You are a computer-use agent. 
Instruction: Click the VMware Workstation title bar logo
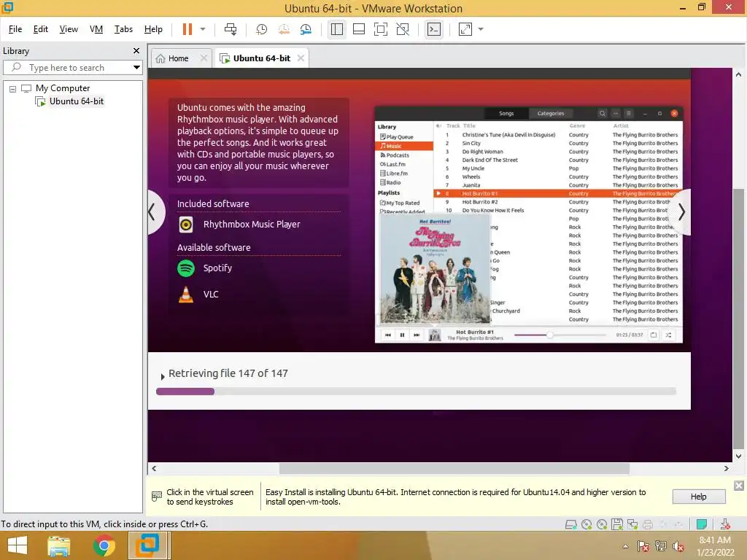tap(7, 7)
